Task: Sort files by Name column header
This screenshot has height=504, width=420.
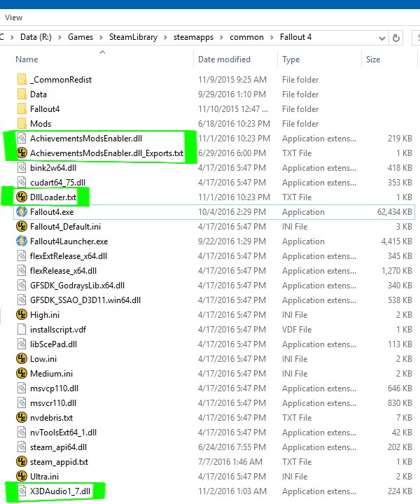Action: click(27, 59)
